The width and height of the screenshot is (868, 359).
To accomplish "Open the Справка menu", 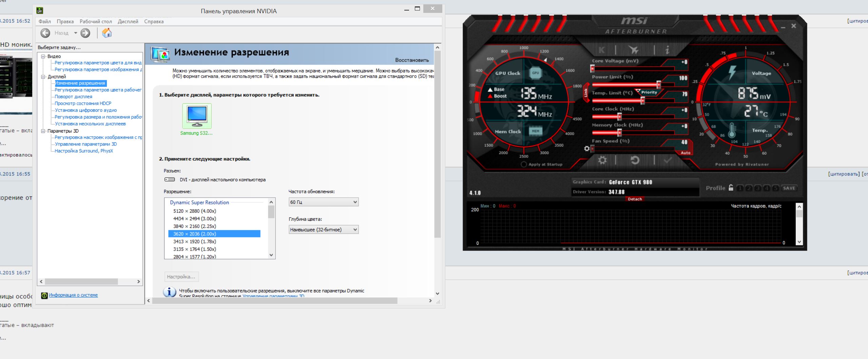I will click(x=154, y=21).
